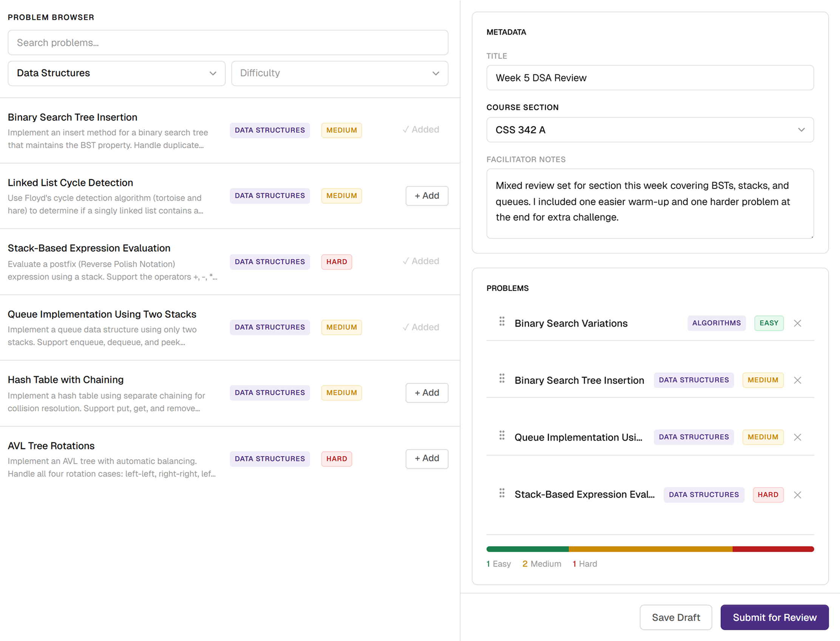The height and width of the screenshot is (641, 840).
Task: Add Hash Table with Chaining problem
Action: coord(427,393)
